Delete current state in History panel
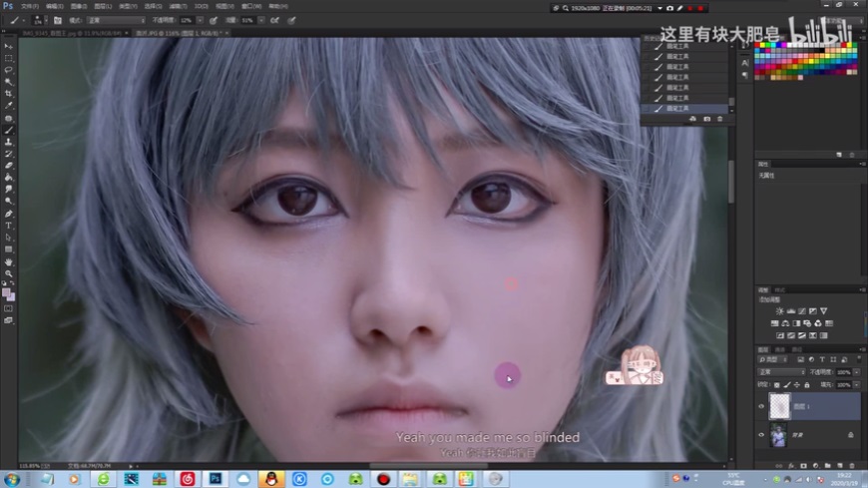Screen dimensions: 868x488 tap(719, 119)
